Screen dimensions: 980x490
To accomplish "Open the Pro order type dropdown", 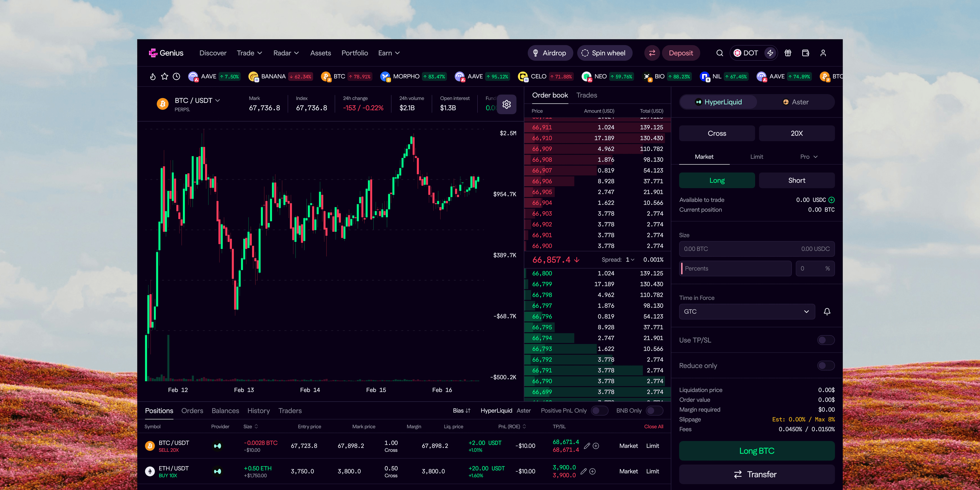I will pos(809,157).
